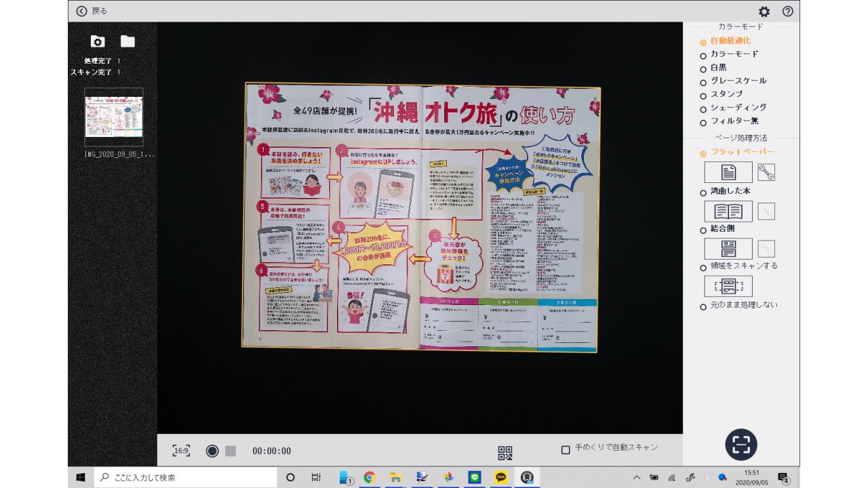Viewport: 868px width, 488px height.
Task: Open the scanned image thumbnail
Action: click(x=114, y=117)
